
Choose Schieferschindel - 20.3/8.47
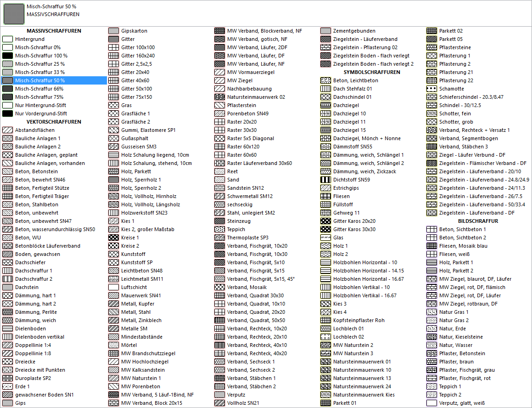coord(471,97)
